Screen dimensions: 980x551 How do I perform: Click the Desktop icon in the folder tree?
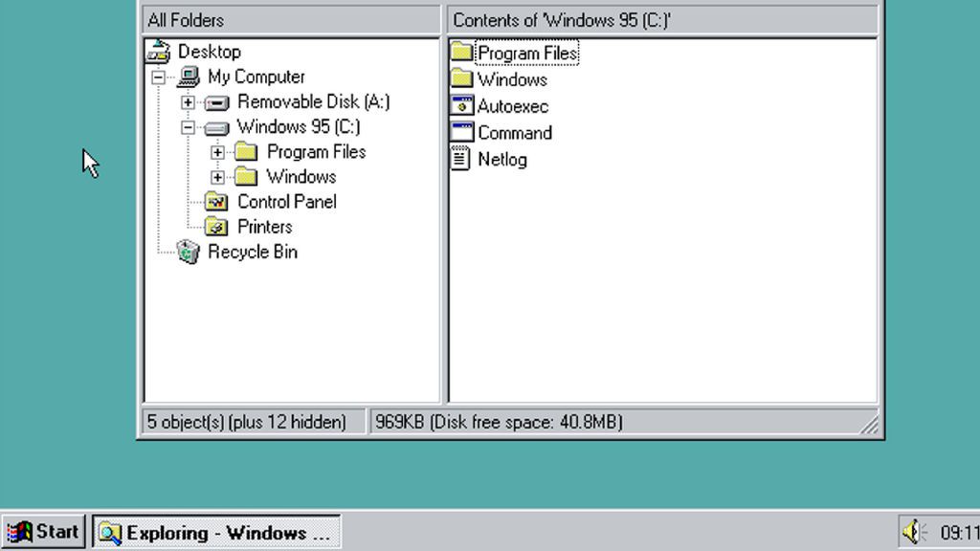click(x=158, y=52)
